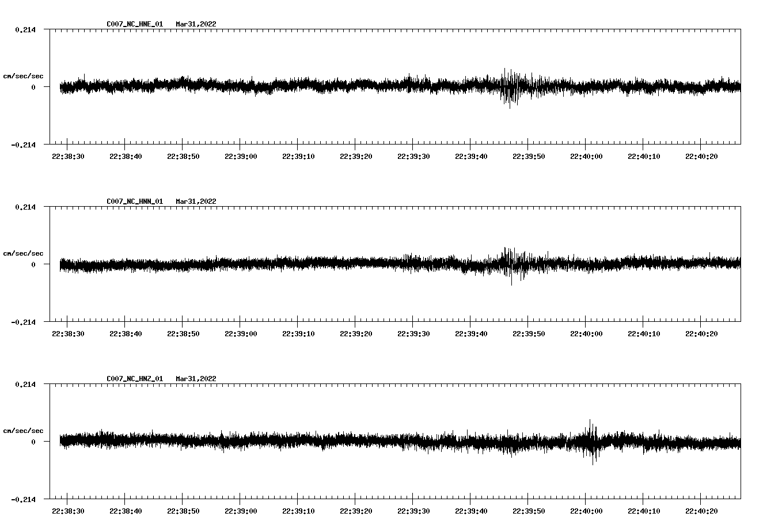Click the C007_NC_HNE_01 plot title
782x532 pixels.
(x=135, y=24)
